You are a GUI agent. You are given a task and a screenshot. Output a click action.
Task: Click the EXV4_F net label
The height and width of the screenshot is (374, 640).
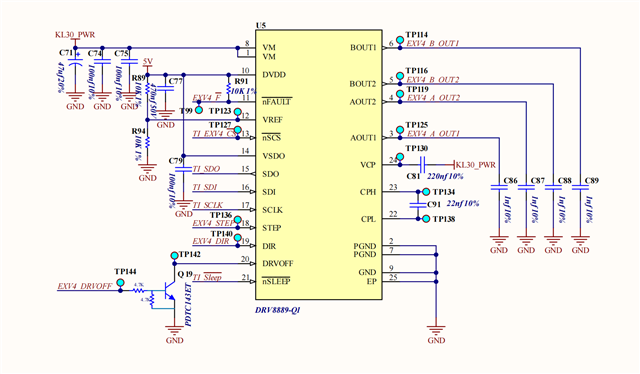(x=207, y=98)
